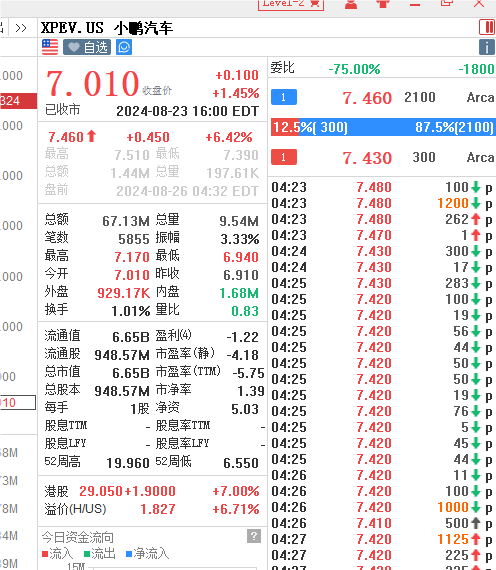Click the 今日资金流向 section title
The height and width of the screenshot is (570, 496).
coord(77,537)
